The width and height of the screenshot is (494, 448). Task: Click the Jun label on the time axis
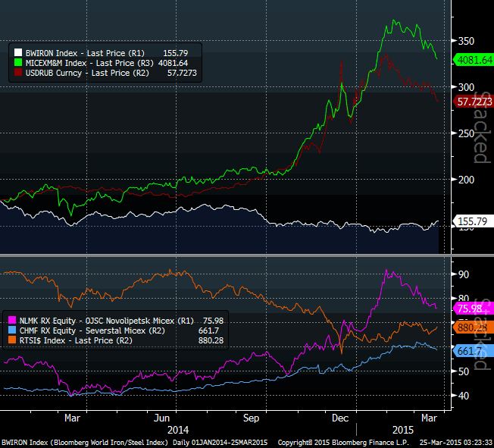point(161,418)
